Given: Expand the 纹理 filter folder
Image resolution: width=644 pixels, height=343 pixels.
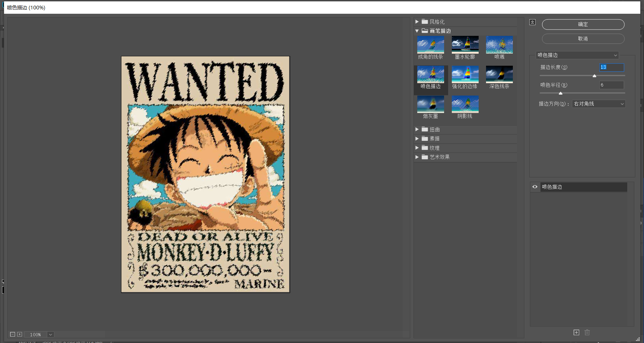Looking at the screenshot, I should point(417,148).
